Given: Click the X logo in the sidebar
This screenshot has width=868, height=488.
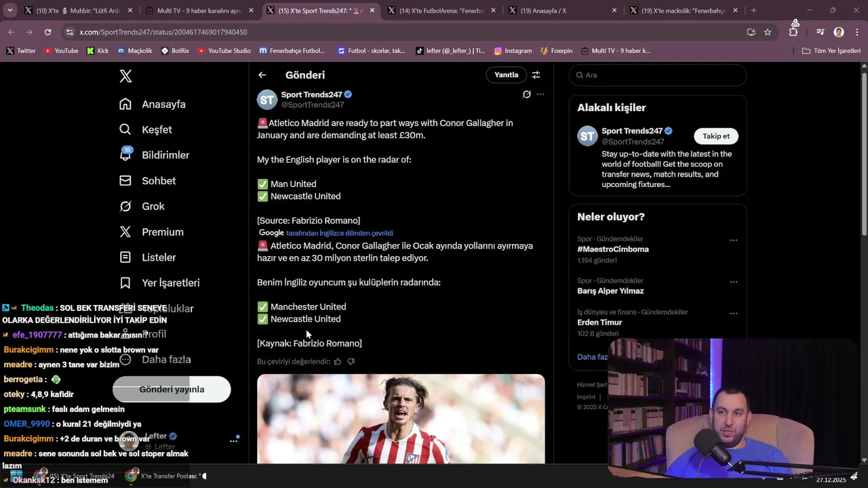Looking at the screenshot, I should tap(125, 76).
